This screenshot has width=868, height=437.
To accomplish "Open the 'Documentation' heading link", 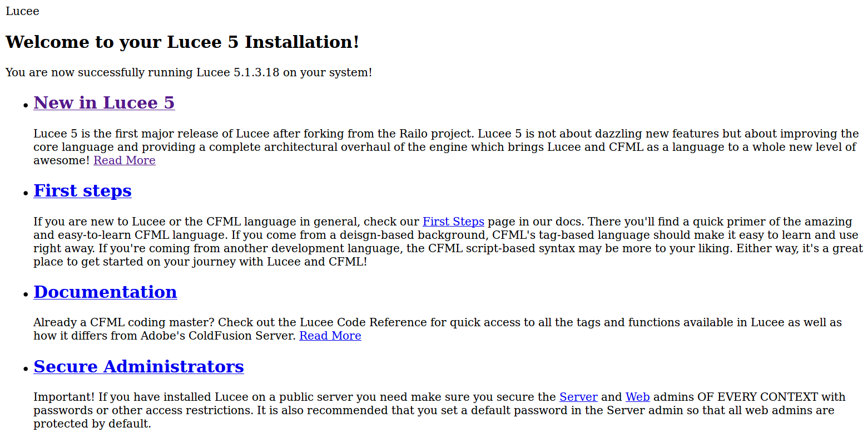I will click(x=105, y=292).
